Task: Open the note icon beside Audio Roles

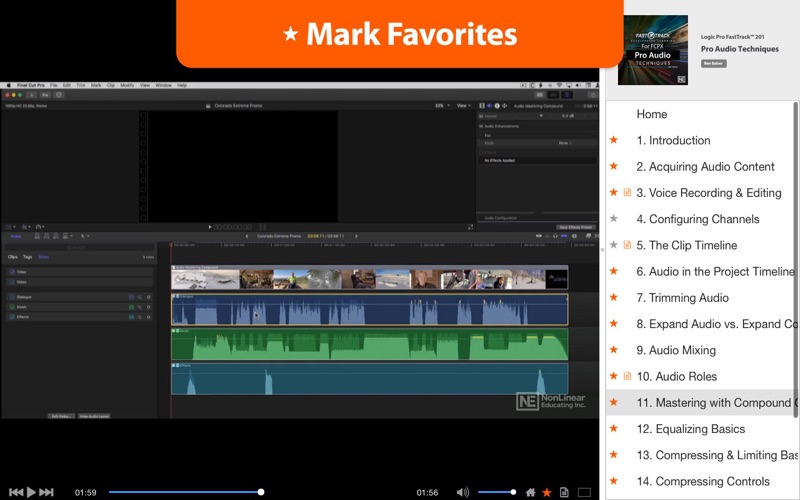Action: 628,376
